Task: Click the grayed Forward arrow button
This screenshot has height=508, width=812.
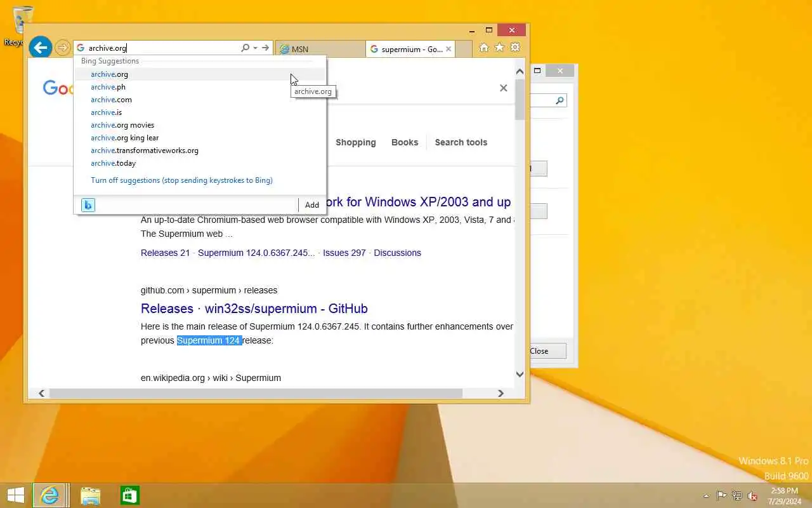Action: pyautogui.click(x=62, y=48)
